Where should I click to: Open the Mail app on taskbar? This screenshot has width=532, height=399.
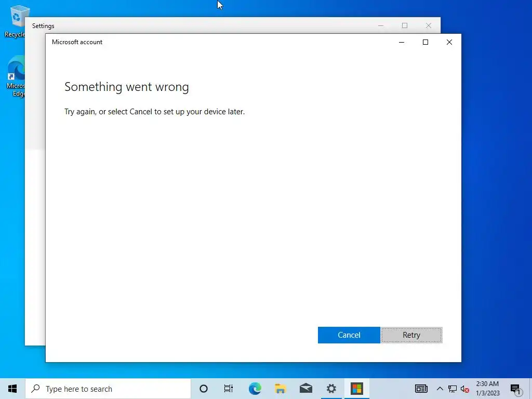coord(305,389)
